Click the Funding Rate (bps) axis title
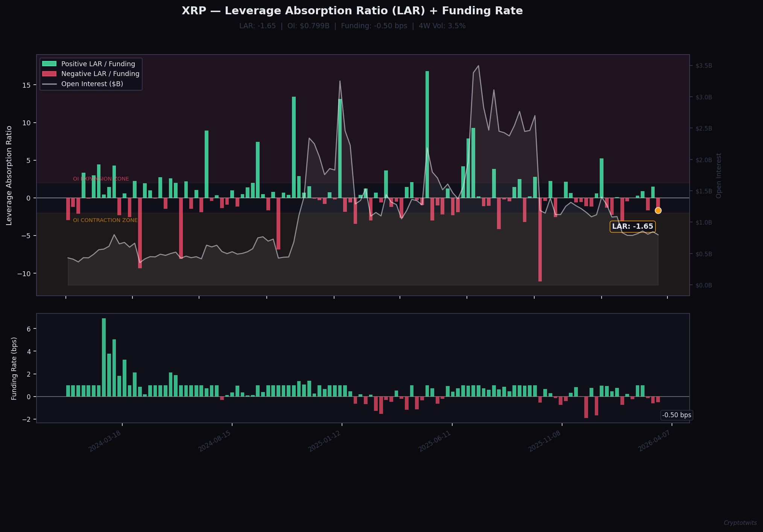Viewport: 763px width, 532px height. (14, 368)
